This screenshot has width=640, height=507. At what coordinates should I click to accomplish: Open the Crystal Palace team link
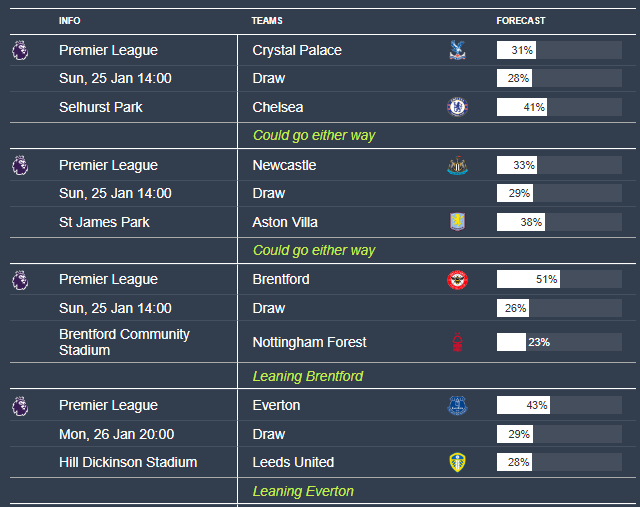[x=297, y=50]
